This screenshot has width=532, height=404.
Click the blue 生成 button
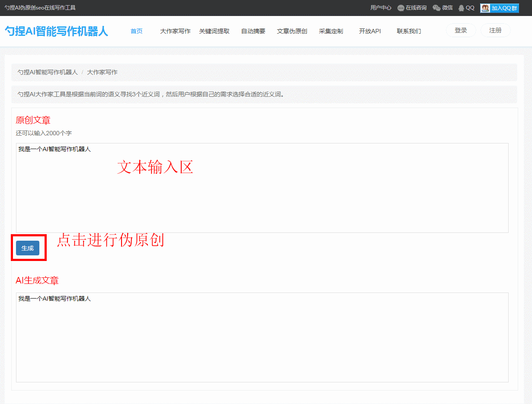tap(28, 248)
